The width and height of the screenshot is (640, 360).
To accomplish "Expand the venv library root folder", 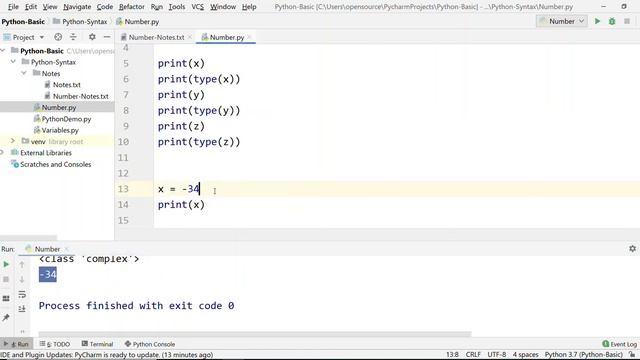I will pyautogui.click(x=13, y=141).
